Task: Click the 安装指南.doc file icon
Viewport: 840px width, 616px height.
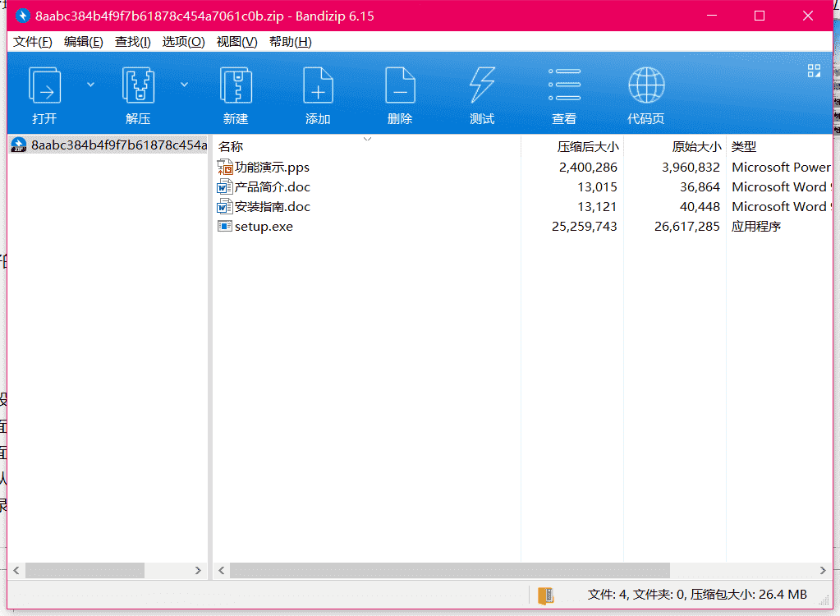Action: pyautogui.click(x=224, y=207)
